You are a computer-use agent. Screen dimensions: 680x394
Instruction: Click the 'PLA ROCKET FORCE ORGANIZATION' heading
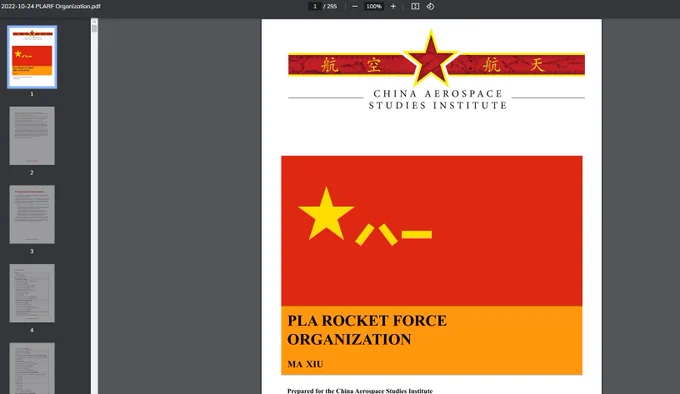tap(367, 330)
